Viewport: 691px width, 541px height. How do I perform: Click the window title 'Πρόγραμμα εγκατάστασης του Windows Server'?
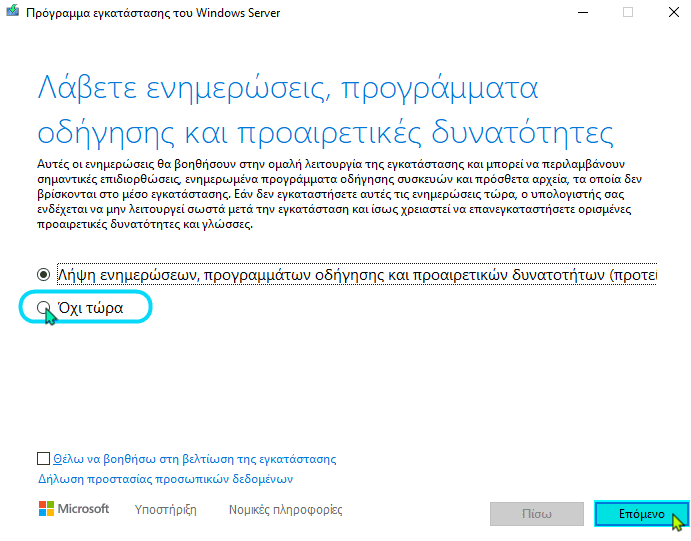click(153, 13)
